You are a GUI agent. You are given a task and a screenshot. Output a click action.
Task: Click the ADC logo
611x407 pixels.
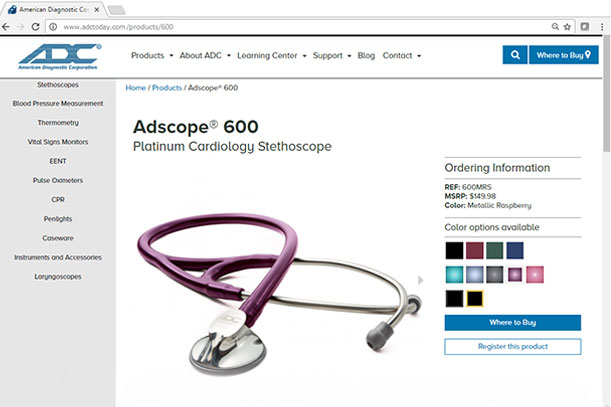point(59,57)
